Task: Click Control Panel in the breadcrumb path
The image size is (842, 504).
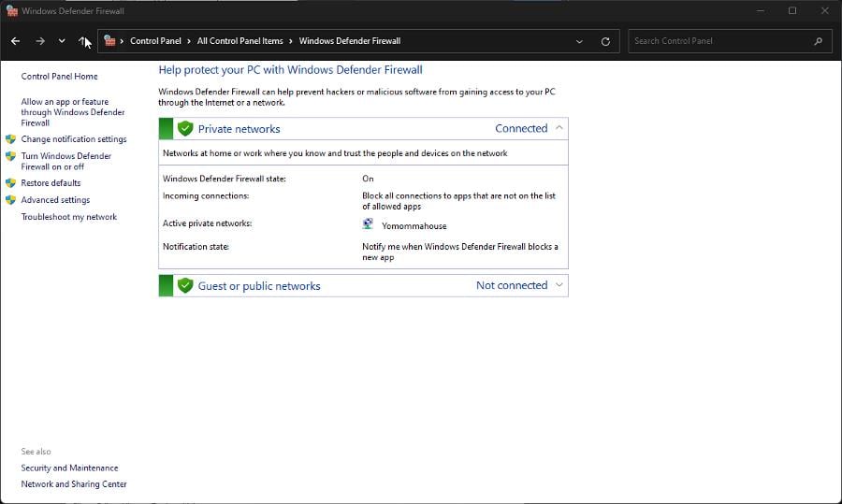Action: pos(155,41)
